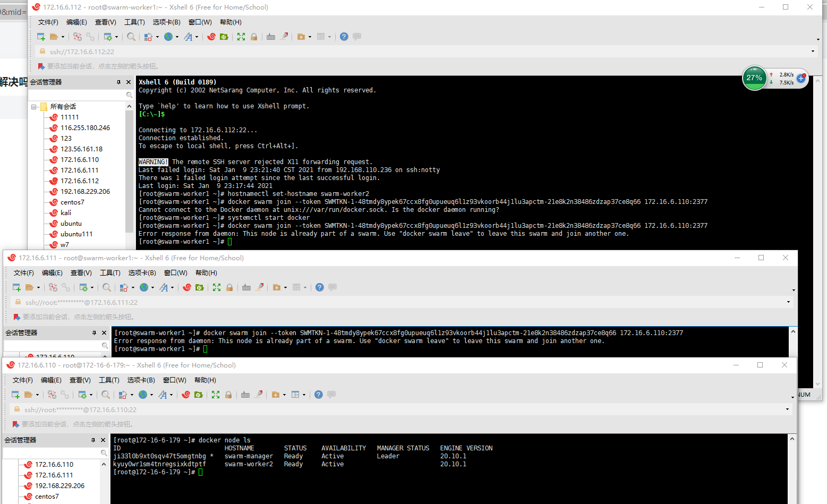Close session manager panel in 172.16.6.112 window
The width and height of the screenshot is (827, 504).
(129, 82)
